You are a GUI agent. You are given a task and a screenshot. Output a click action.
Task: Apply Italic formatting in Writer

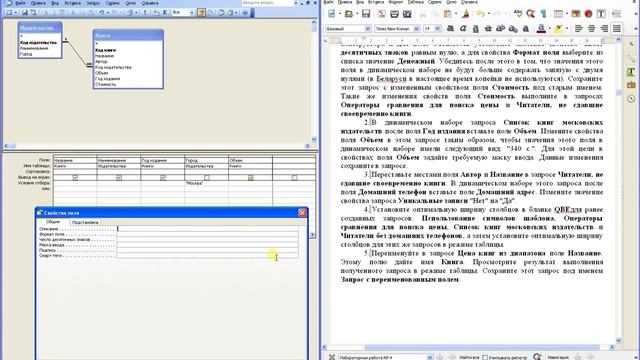(x=463, y=29)
